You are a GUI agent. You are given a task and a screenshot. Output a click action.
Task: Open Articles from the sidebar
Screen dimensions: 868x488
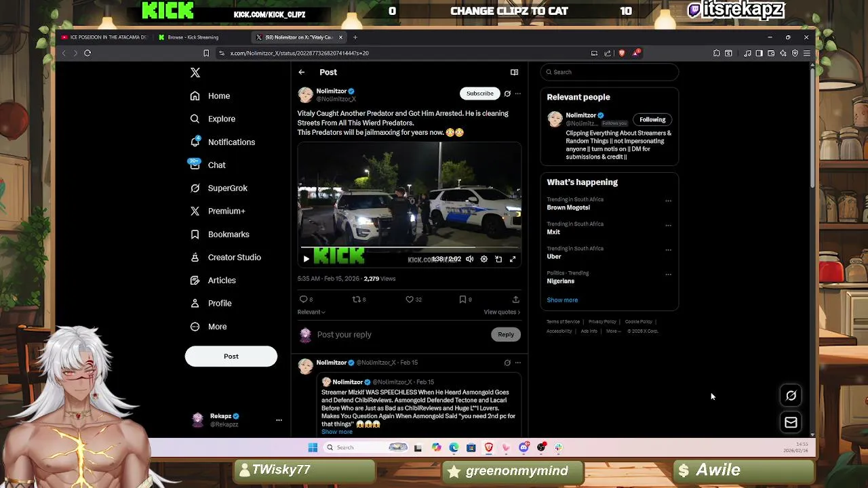[213, 281]
